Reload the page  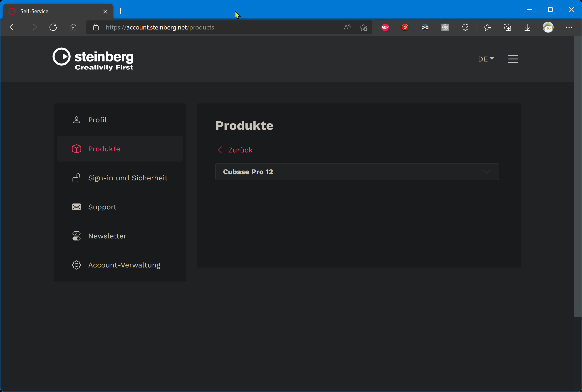click(x=53, y=27)
